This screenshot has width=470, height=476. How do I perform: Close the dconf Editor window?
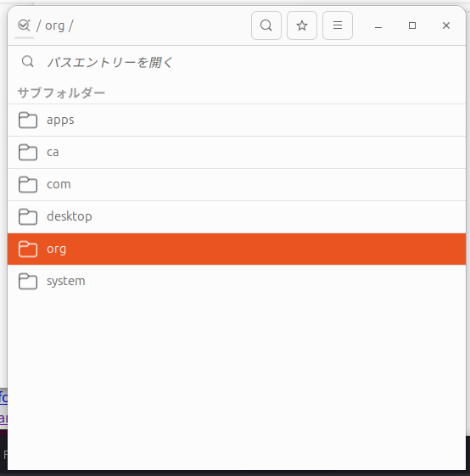(x=446, y=25)
